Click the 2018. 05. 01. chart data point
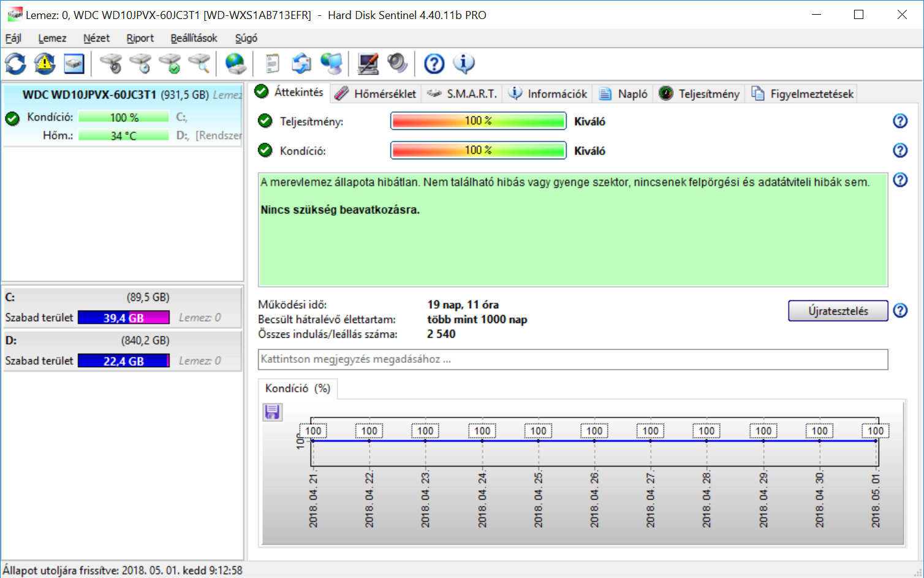The image size is (924, 578). point(876,441)
